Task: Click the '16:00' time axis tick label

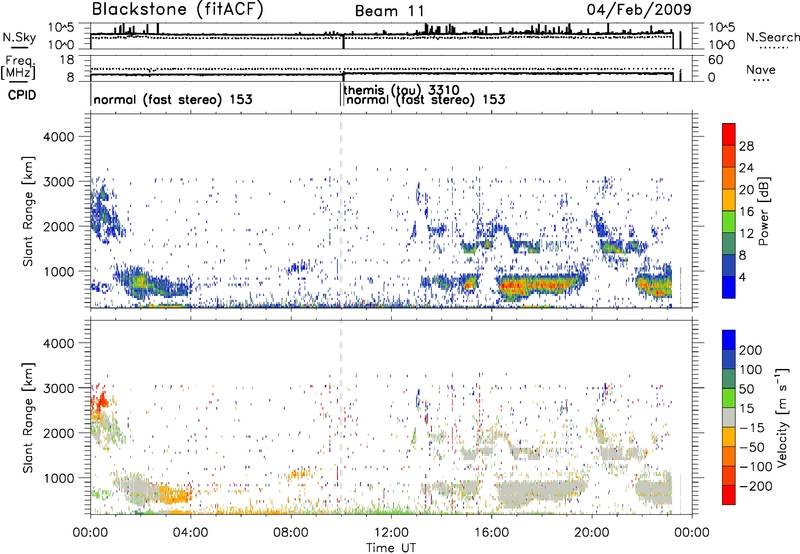Action: pyautogui.click(x=491, y=533)
